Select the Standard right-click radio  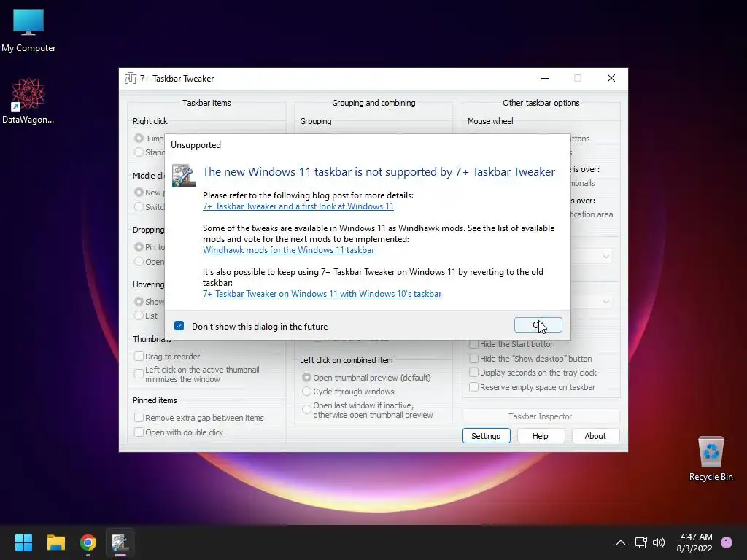click(x=139, y=152)
